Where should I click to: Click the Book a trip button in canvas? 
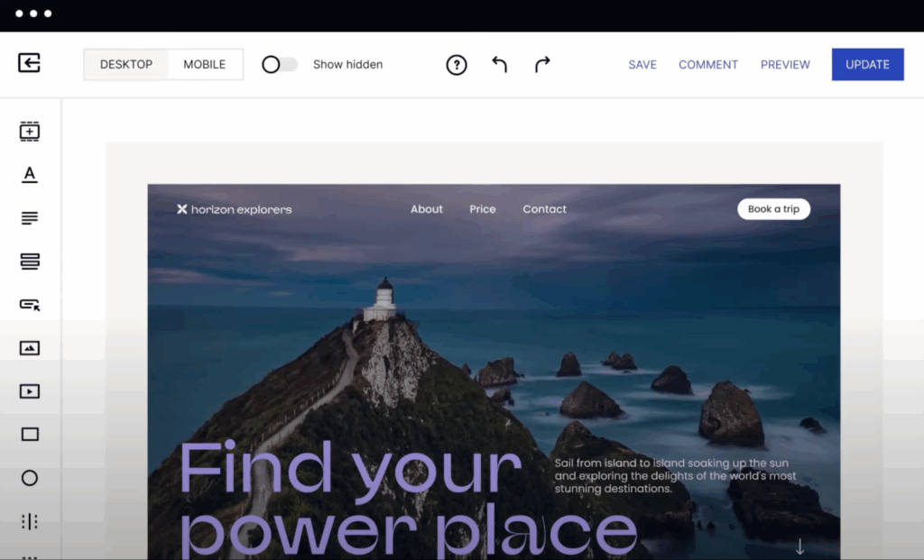click(x=773, y=209)
